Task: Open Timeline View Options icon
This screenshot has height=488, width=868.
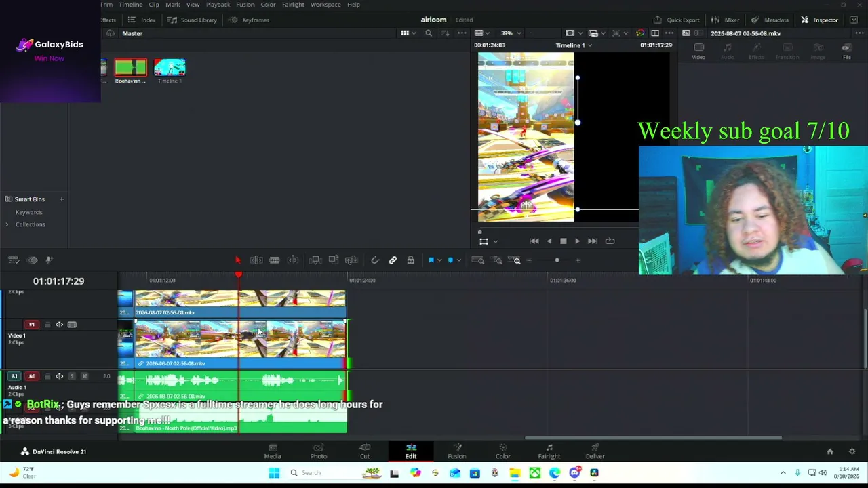Action: click(13, 260)
